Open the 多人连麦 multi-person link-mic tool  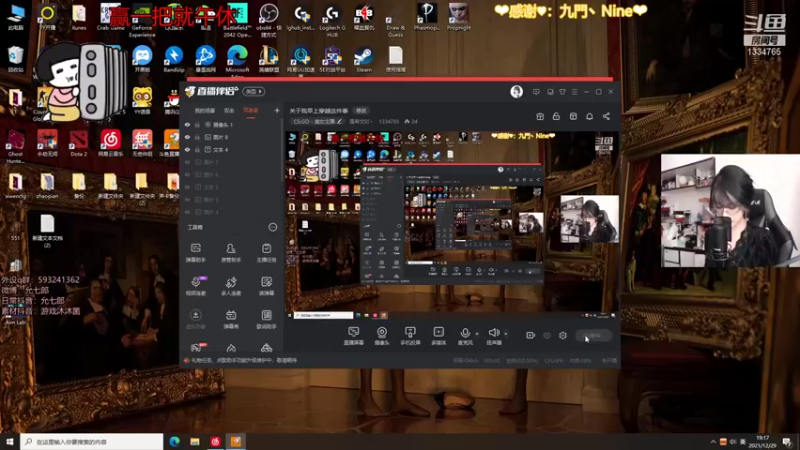tap(231, 286)
